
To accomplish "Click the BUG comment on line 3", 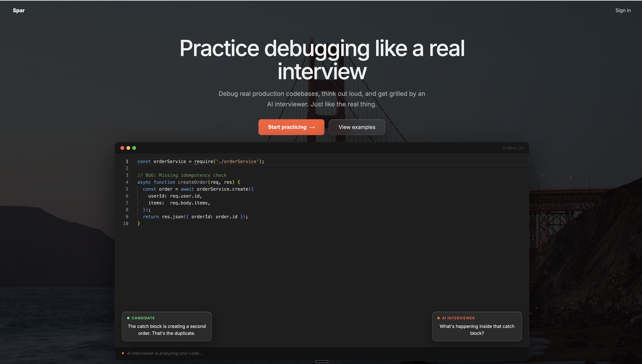I will [x=182, y=175].
